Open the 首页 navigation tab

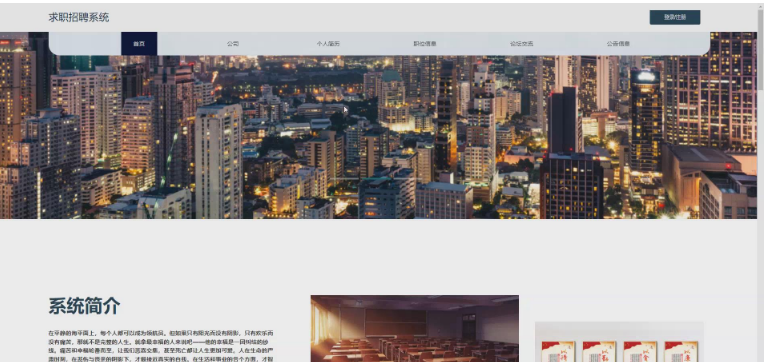(139, 44)
